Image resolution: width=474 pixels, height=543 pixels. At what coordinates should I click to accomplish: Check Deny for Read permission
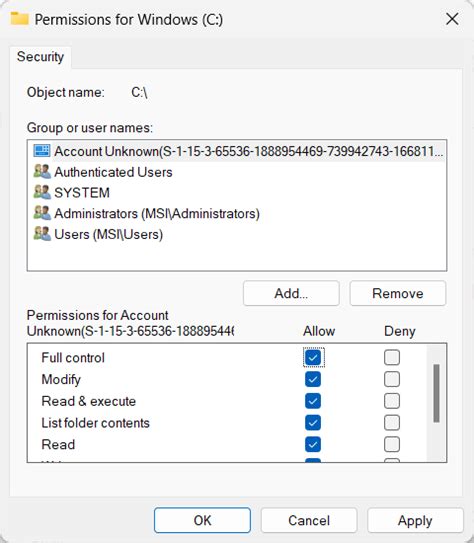(392, 444)
